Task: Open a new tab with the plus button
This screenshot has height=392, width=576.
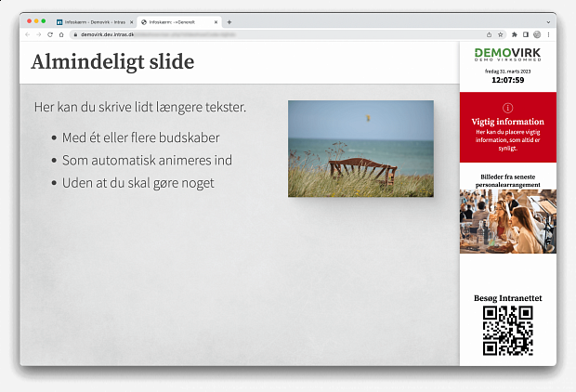Action: point(229,22)
